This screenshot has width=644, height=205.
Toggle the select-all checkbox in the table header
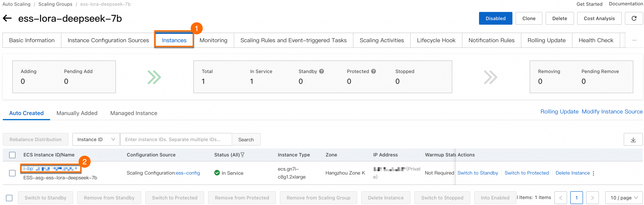12,155
